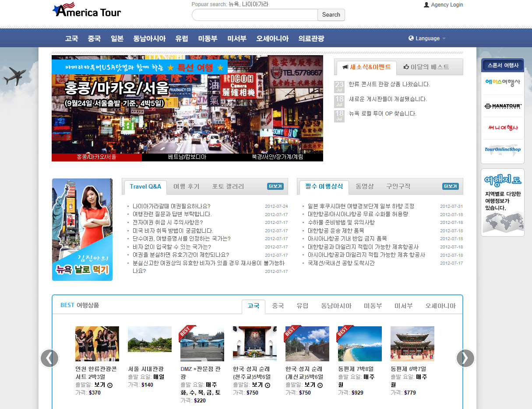Viewport: 532px width, 409px height.
Task: Select the 베트남/캄보디아 banner slide
Action: coord(187,157)
